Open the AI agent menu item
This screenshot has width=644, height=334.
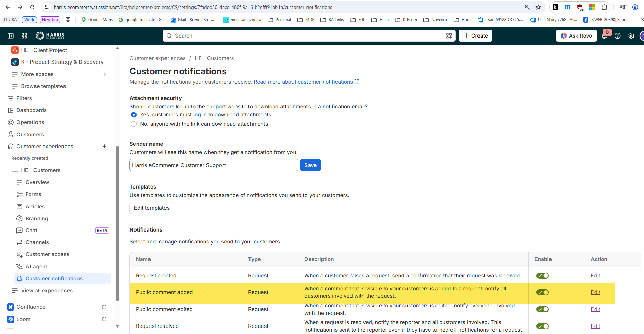point(36,267)
